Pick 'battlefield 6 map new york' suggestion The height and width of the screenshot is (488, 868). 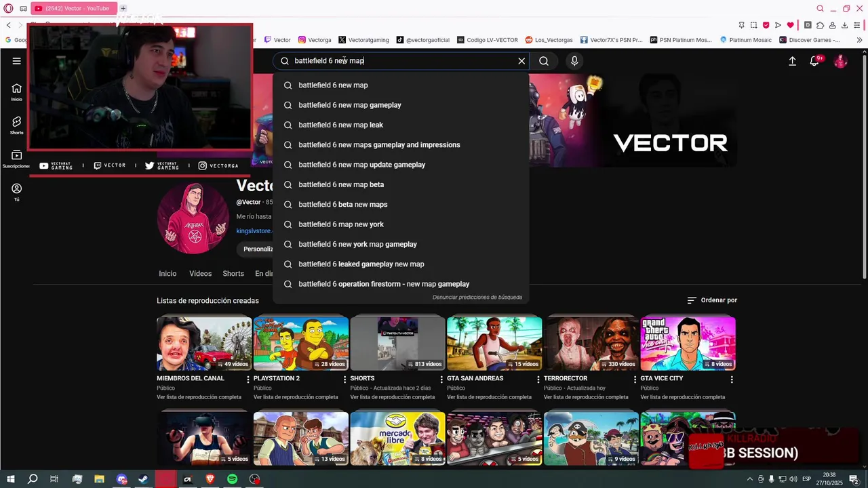pyautogui.click(x=401, y=224)
